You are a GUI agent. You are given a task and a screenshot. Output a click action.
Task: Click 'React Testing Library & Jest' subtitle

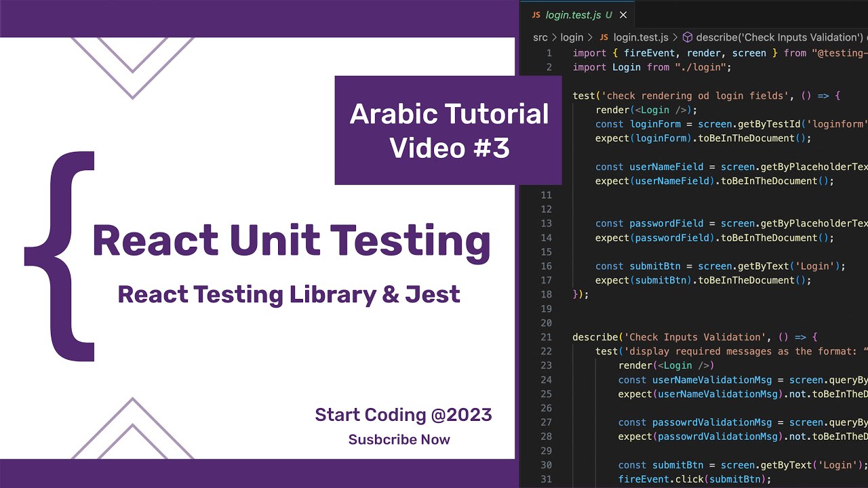[x=289, y=294]
